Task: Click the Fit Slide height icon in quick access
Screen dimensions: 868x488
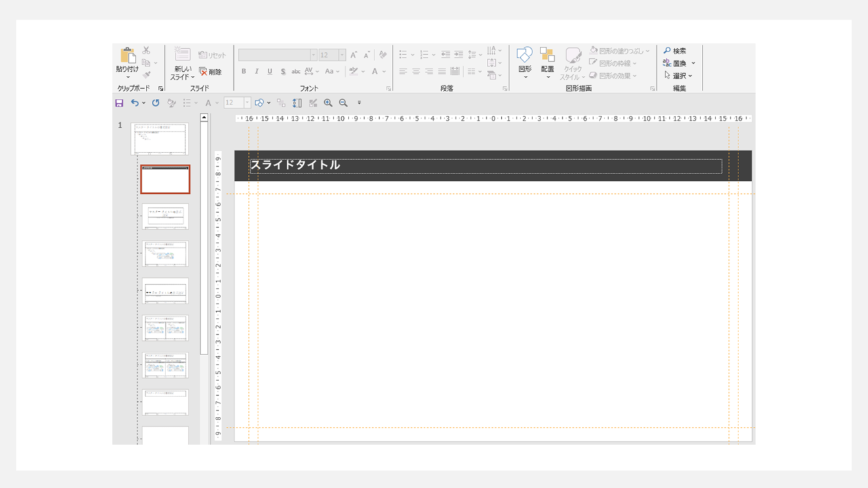Action: click(x=297, y=103)
